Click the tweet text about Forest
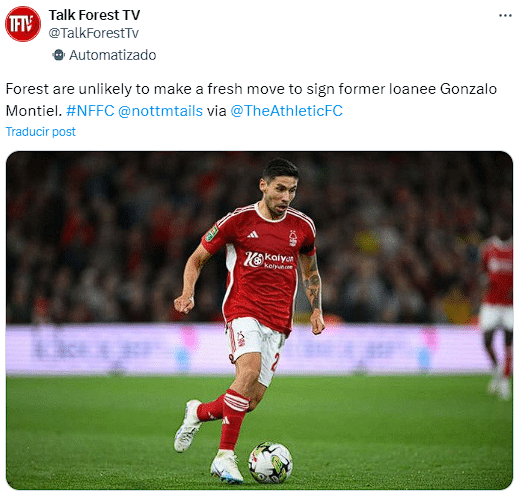 coord(251,100)
